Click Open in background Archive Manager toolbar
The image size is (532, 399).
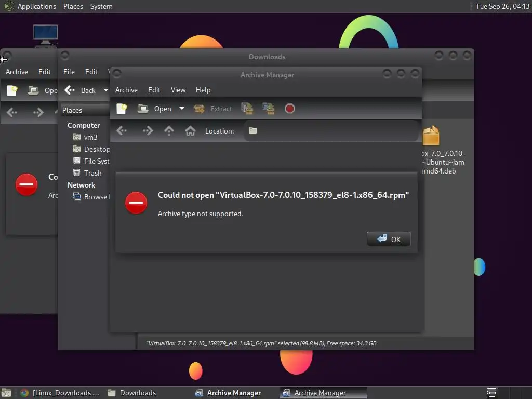[42, 90]
